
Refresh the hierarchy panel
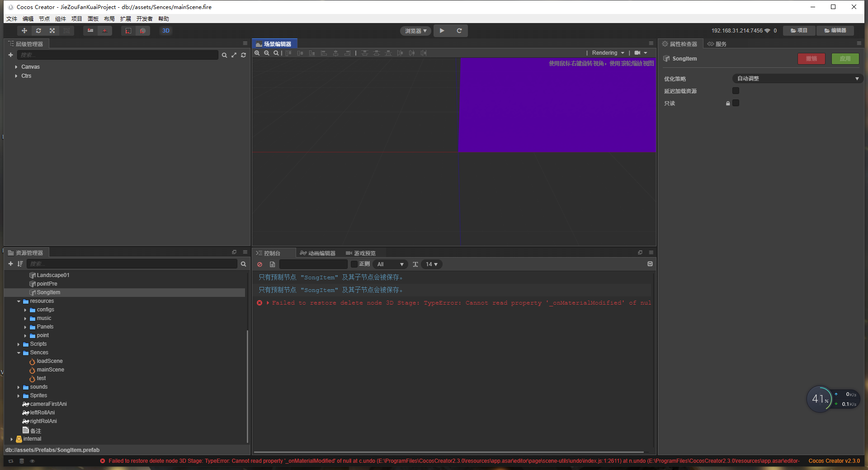[x=243, y=55]
